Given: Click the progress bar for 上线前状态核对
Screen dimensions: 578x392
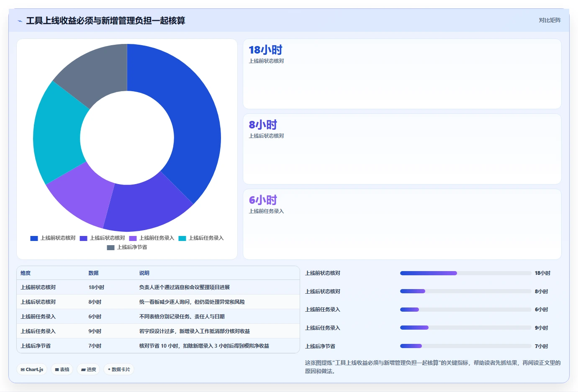Looking at the screenshot, I should (x=465, y=273).
